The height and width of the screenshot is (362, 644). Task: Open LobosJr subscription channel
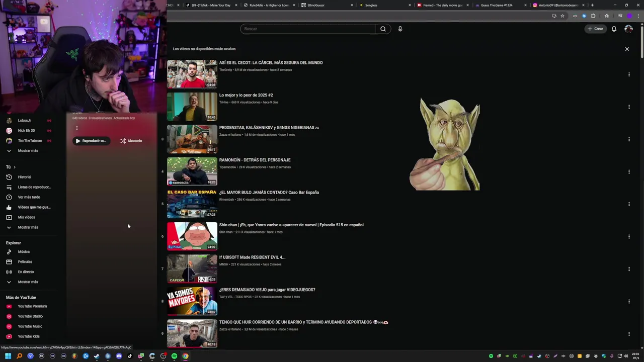pos(29,120)
